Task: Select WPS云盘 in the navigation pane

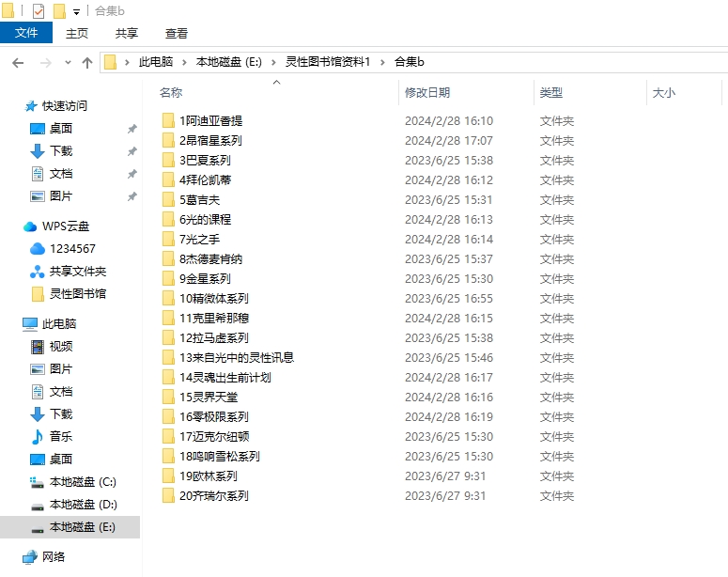Action: click(66, 226)
